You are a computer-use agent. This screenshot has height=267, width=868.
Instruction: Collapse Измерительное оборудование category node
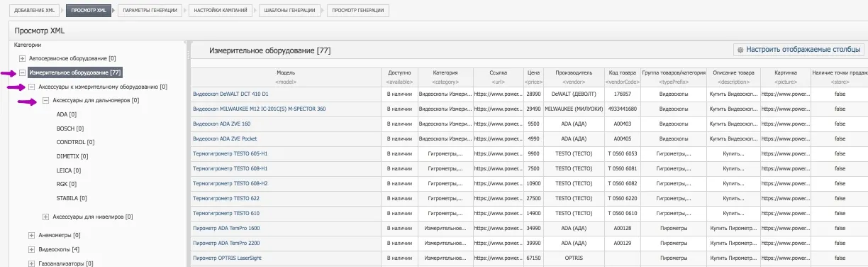[x=22, y=72]
